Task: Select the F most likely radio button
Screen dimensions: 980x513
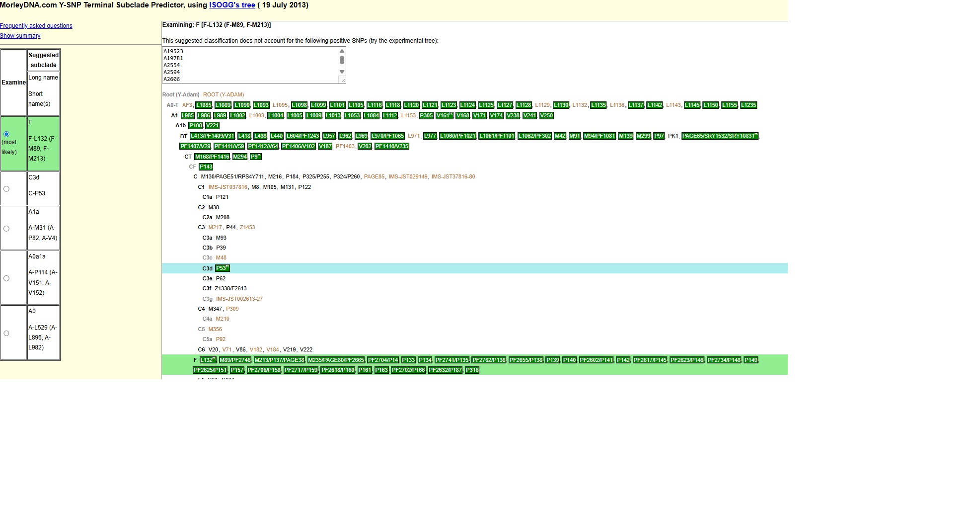Action: (x=6, y=134)
